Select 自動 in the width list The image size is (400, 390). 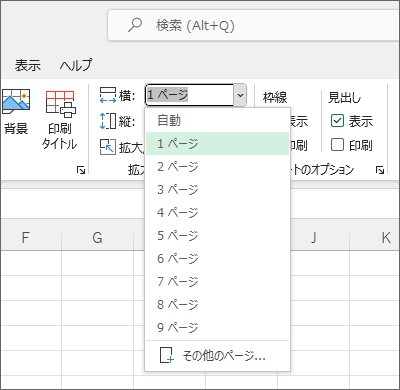coord(218,120)
